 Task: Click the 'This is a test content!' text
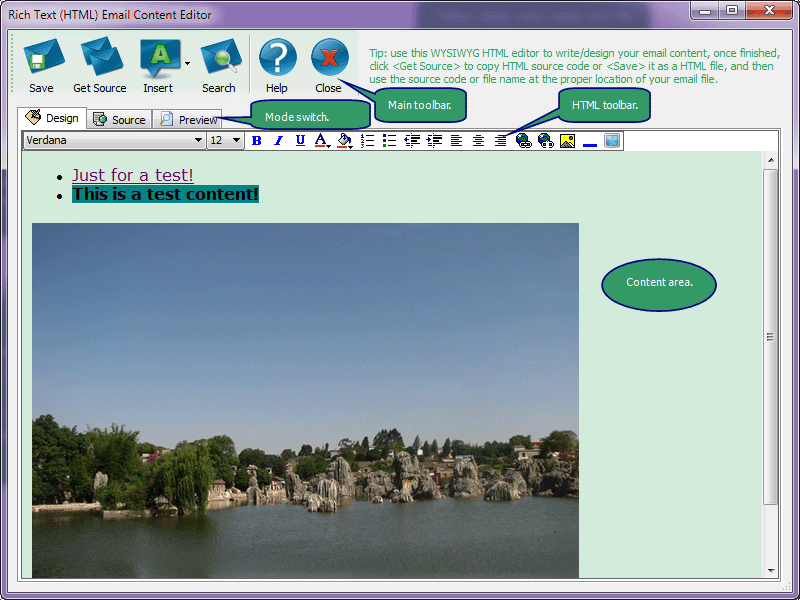165,194
